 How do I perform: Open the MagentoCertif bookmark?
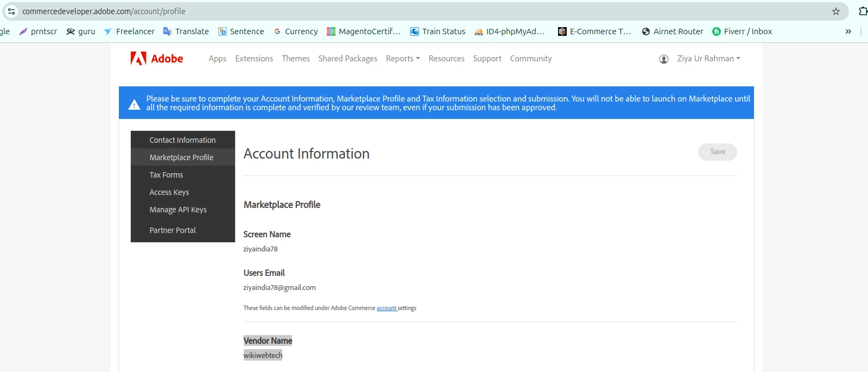[364, 31]
